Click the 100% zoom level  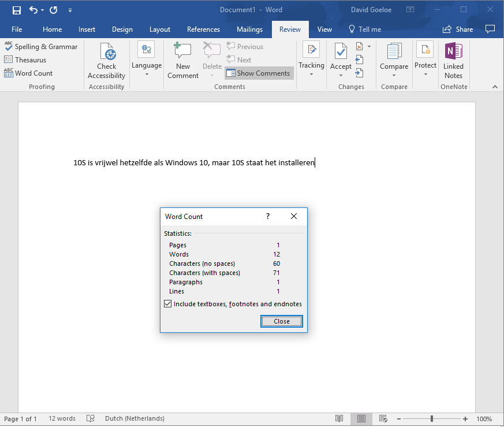(x=484, y=419)
